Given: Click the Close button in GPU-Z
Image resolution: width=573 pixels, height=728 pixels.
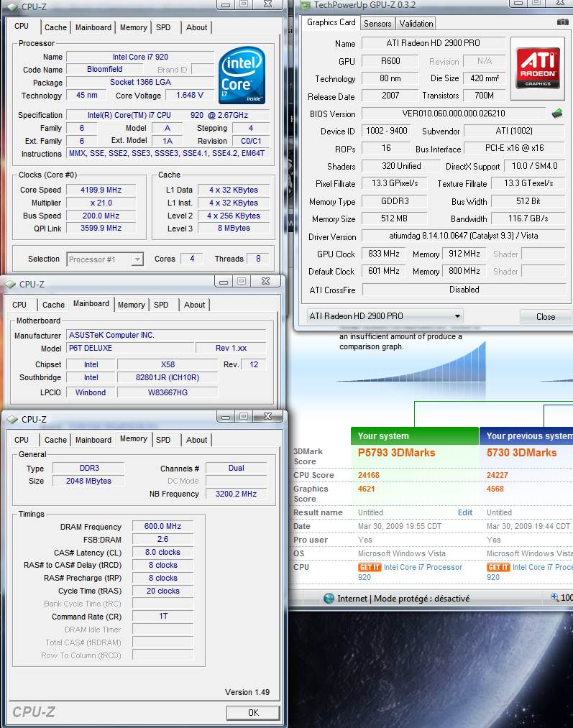Looking at the screenshot, I should [x=546, y=317].
